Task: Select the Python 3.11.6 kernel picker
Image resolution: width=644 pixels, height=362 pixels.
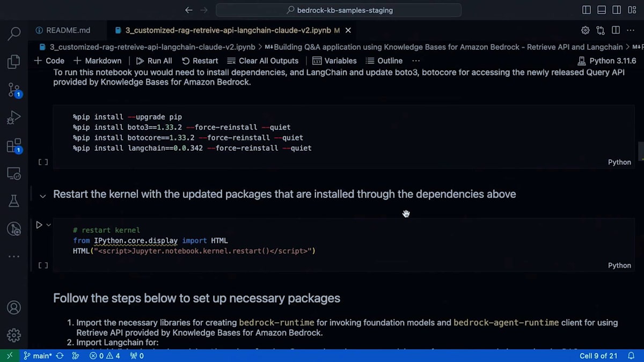Action: click(x=607, y=61)
